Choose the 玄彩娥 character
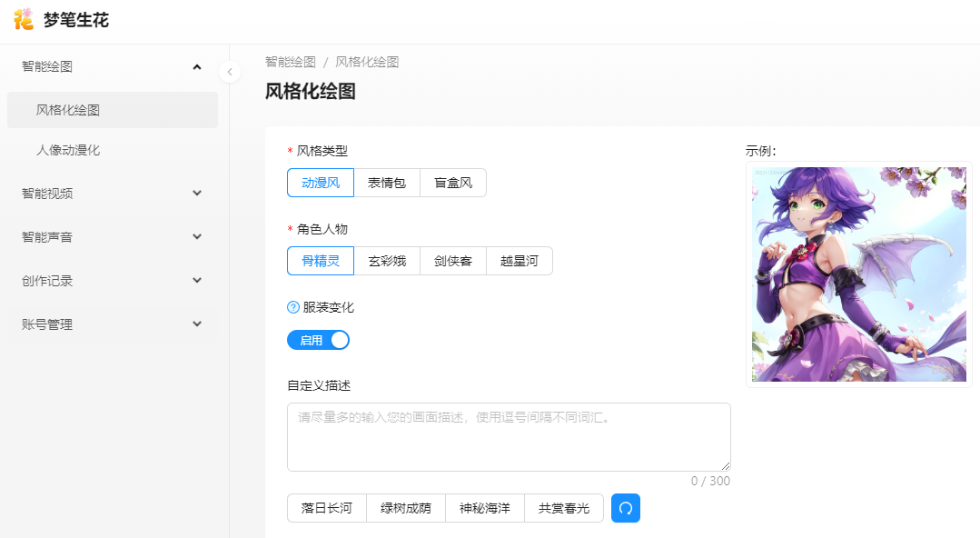The width and height of the screenshot is (980, 538). pyautogui.click(x=387, y=261)
